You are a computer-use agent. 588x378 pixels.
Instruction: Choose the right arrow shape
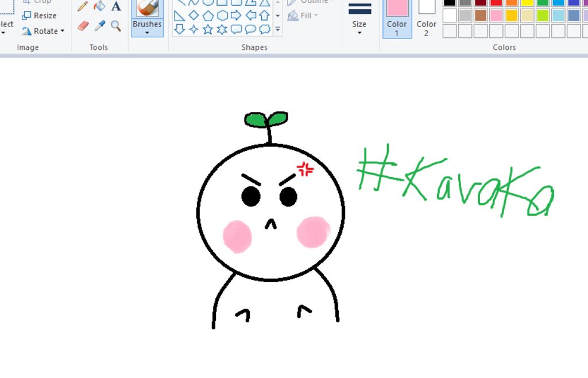(236, 15)
